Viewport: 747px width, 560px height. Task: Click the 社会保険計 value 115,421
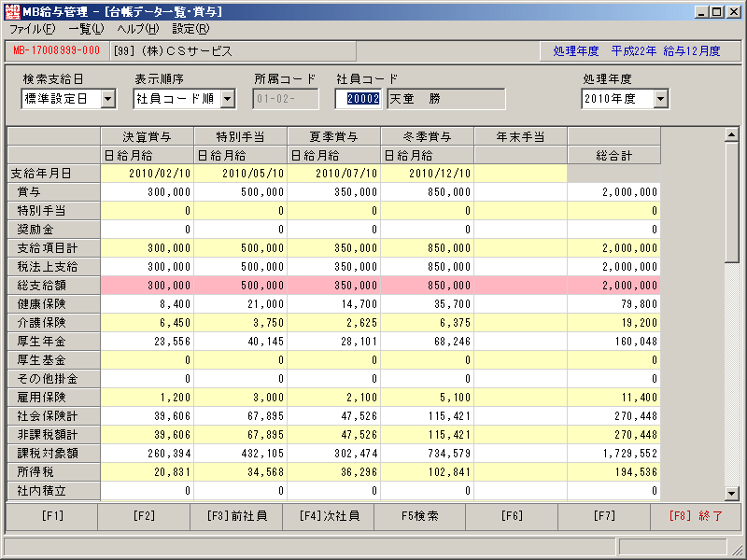pyautogui.click(x=428, y=416)
